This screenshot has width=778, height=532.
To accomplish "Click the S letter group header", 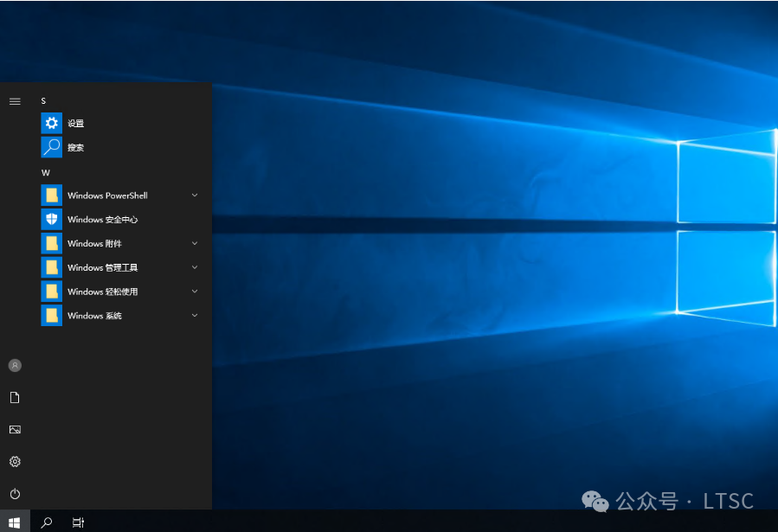I will 43,100.
